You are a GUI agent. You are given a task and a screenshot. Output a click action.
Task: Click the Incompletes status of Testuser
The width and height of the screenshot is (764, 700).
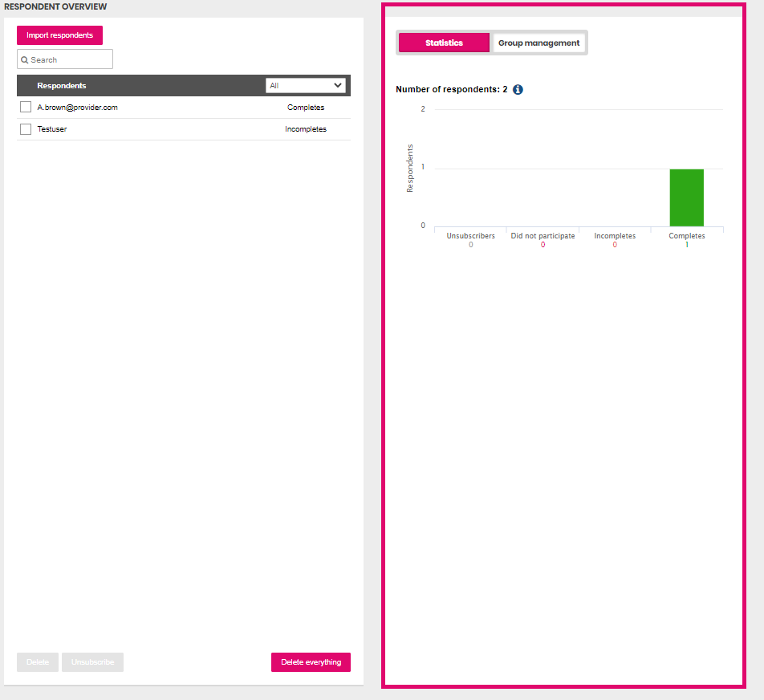pyautogui.click(x=306, y=129)
